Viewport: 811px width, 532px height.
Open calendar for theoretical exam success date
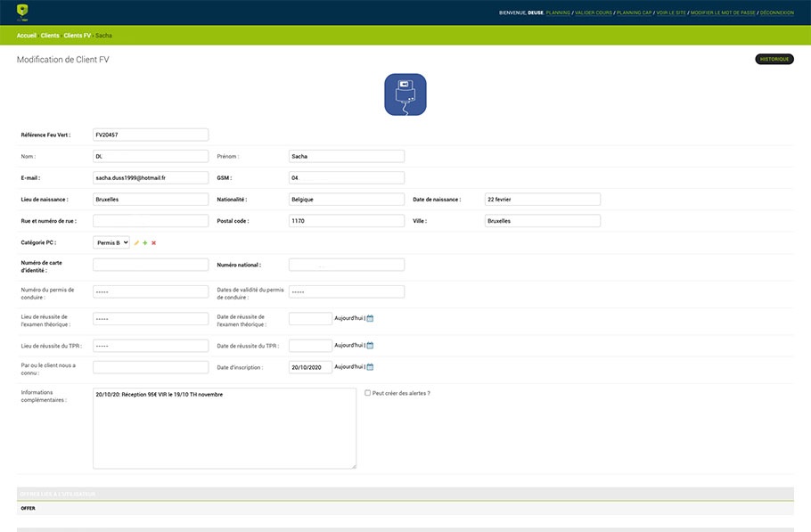point(370,318)
